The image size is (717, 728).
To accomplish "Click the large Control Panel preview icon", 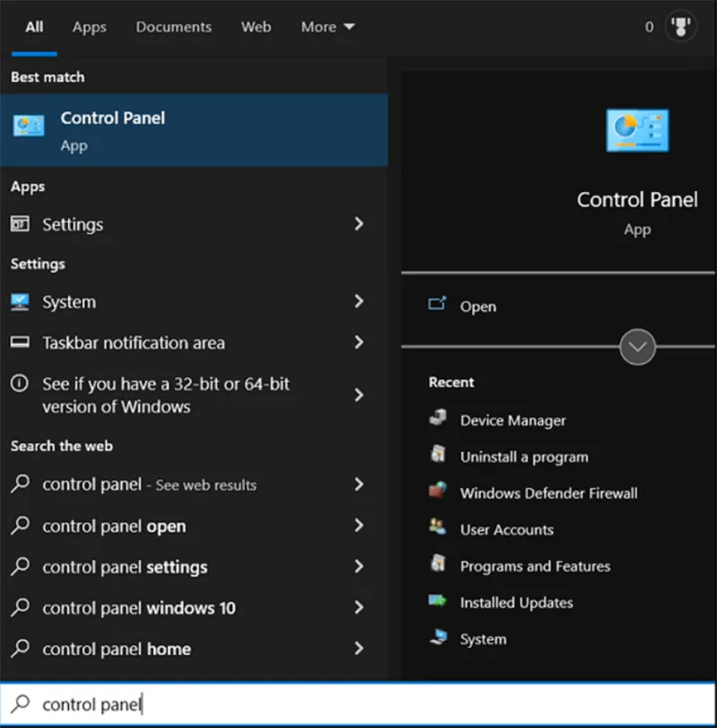I will [x=637, y=131].
